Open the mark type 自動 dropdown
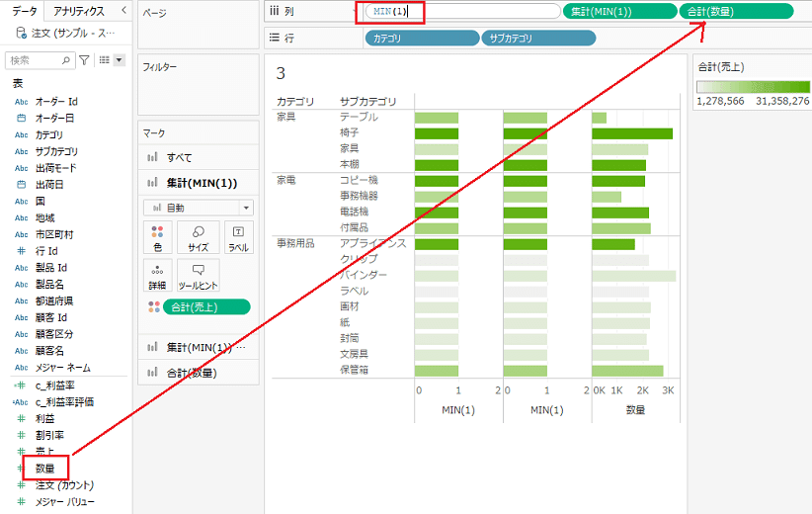 pyautogui.click(x=199, y=208)
